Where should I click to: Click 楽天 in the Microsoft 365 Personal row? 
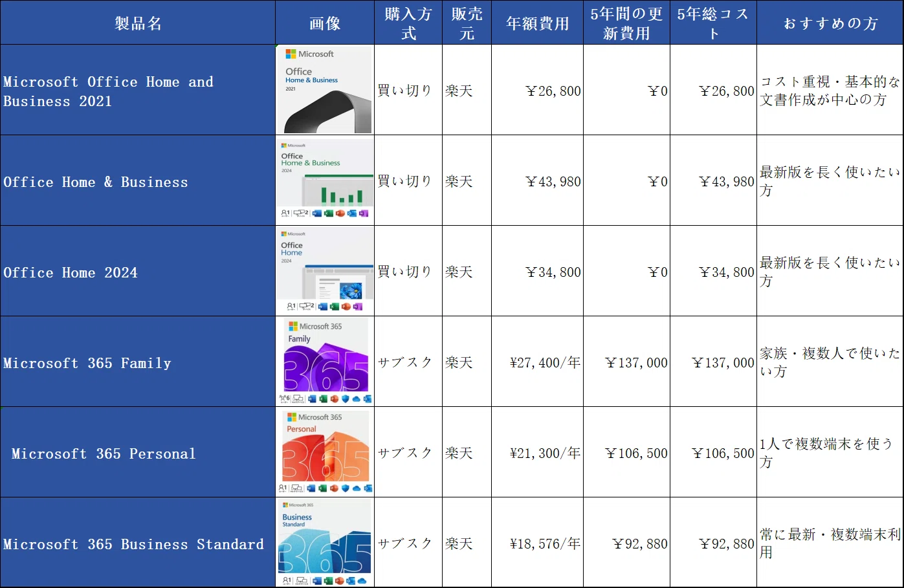tap(459, 453)
